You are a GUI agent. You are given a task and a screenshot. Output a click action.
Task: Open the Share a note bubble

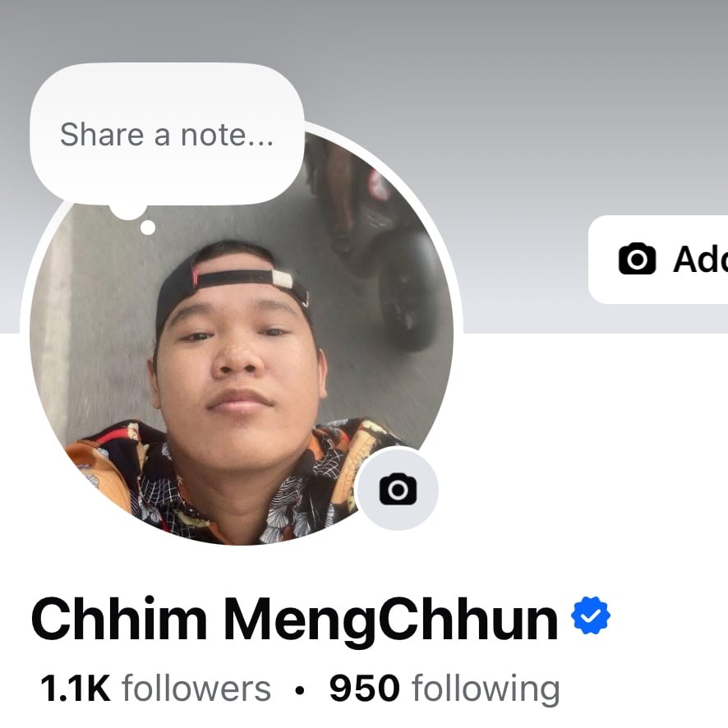click(x=167, y=135)
